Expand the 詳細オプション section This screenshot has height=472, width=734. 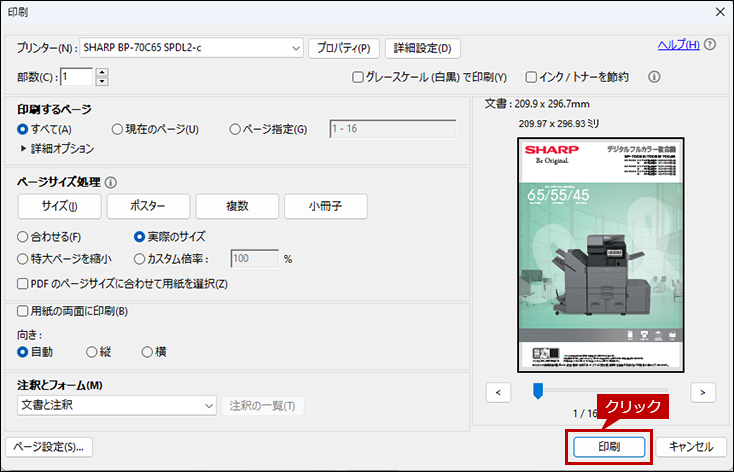(x=58, y=149)
